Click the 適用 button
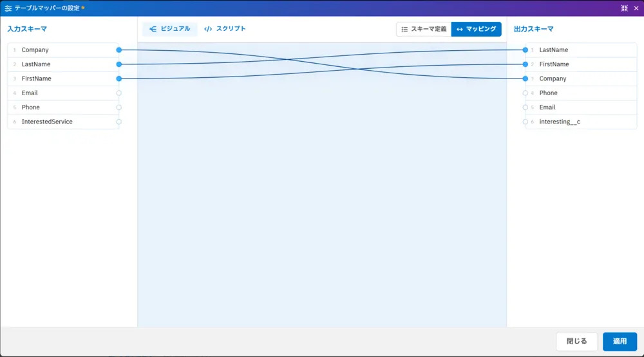The image size is (644, 357). pos(620,342)
